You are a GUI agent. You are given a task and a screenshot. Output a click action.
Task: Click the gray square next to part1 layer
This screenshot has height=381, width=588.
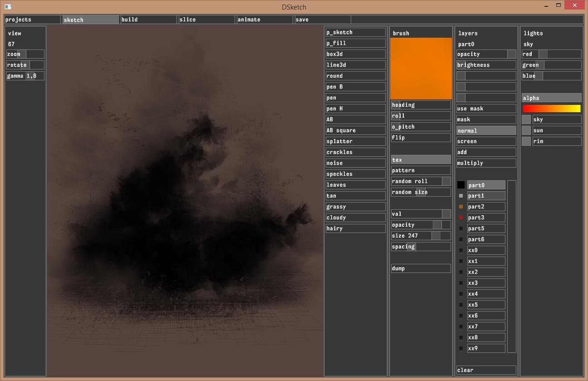click(x=461, y=196)
